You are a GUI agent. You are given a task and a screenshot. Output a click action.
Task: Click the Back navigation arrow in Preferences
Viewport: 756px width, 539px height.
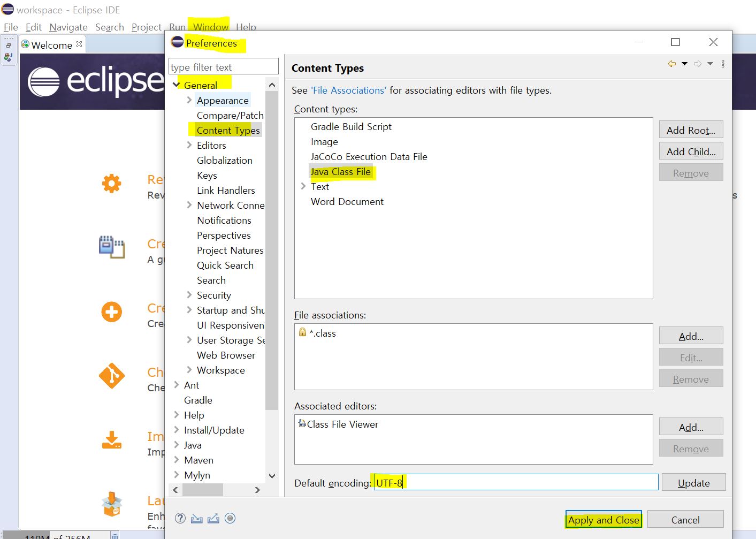pos(671,64)
